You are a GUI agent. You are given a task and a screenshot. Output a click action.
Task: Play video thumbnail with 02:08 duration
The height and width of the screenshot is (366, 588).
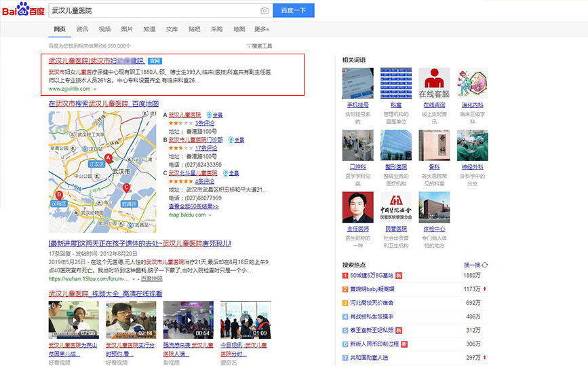point(74,320)
